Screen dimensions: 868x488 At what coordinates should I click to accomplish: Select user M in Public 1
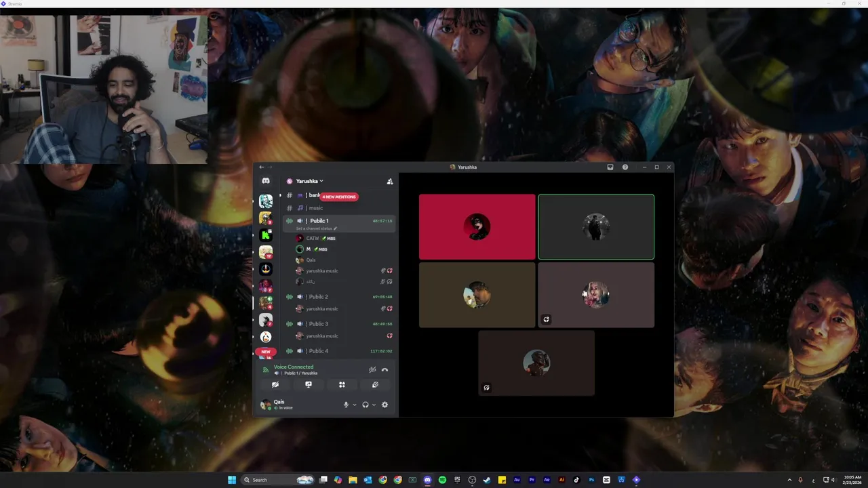[344, 249]
